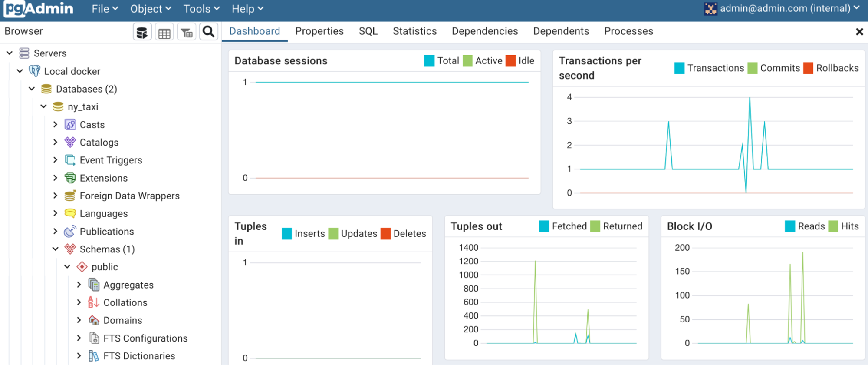Open the File menu
Screen dimensions: 868x365
click(105, 9)
